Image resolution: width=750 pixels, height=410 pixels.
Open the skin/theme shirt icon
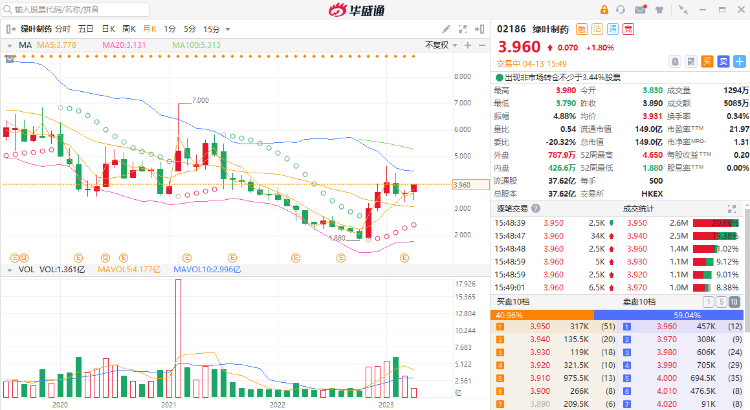coord(660,10)
